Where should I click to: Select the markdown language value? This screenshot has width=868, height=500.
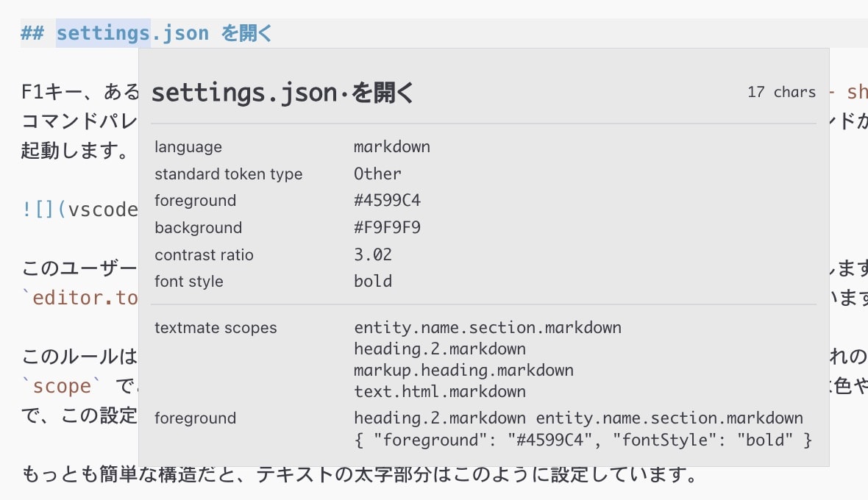coord(391,147)
